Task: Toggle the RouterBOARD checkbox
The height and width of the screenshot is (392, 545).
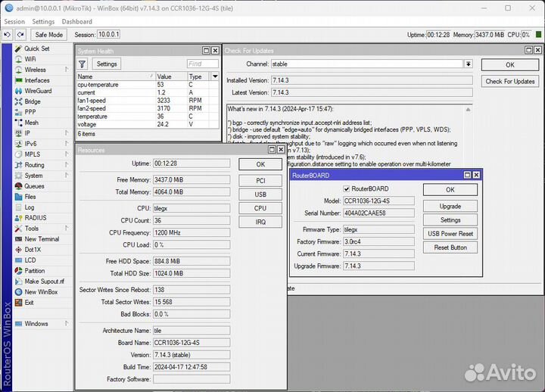Action: click(346, 188)
